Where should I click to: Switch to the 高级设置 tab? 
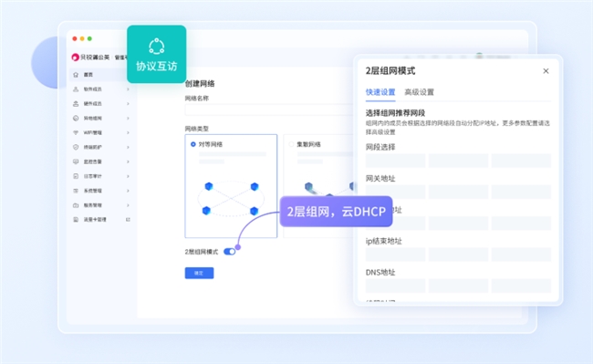coord(419,92)
